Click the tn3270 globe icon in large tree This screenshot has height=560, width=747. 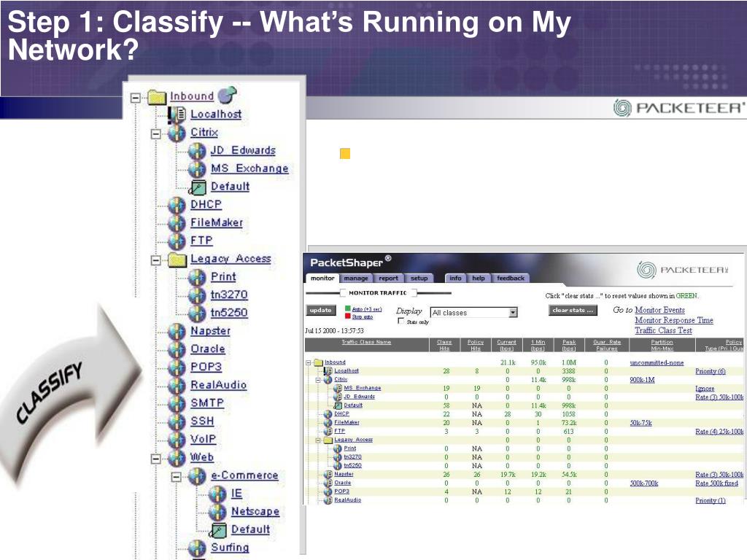(x=197, y=295)
